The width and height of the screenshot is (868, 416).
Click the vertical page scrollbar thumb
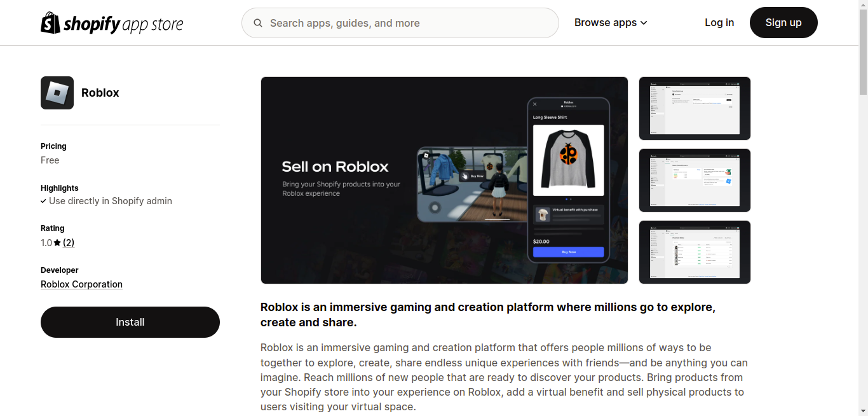(x=863, y=51)
